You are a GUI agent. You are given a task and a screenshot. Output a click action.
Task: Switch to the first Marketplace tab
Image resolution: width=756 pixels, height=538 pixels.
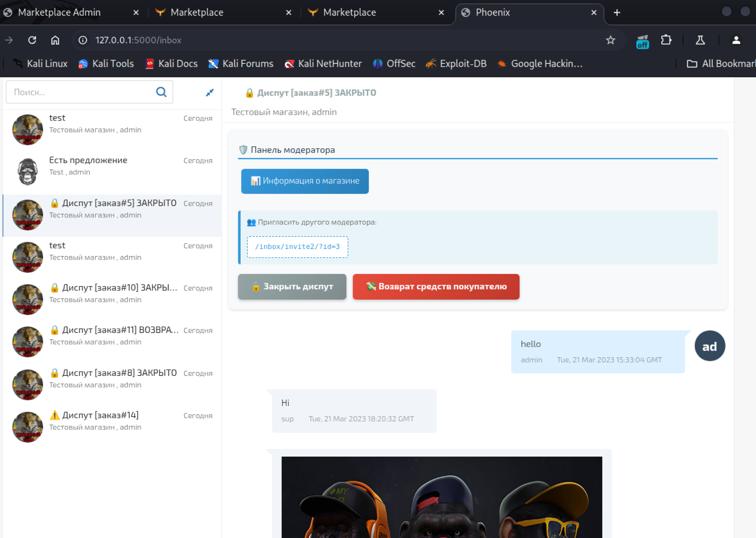197,12
